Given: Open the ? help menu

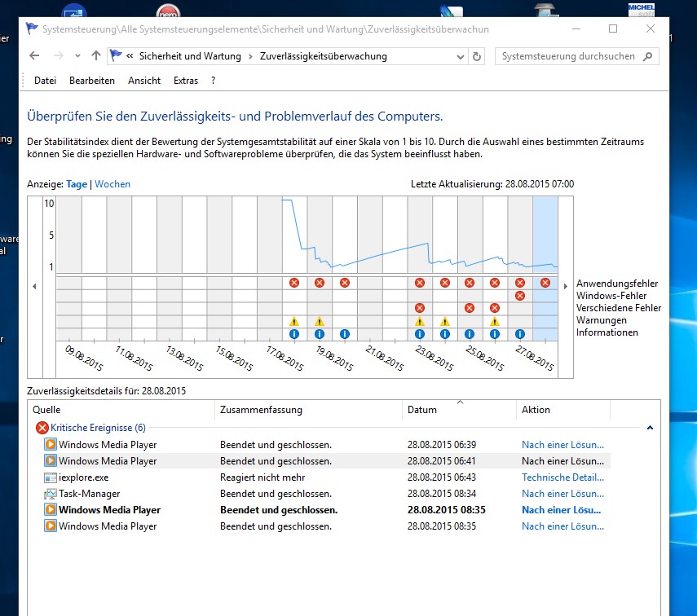Looking at the screenshot, I should click(214, 81).
